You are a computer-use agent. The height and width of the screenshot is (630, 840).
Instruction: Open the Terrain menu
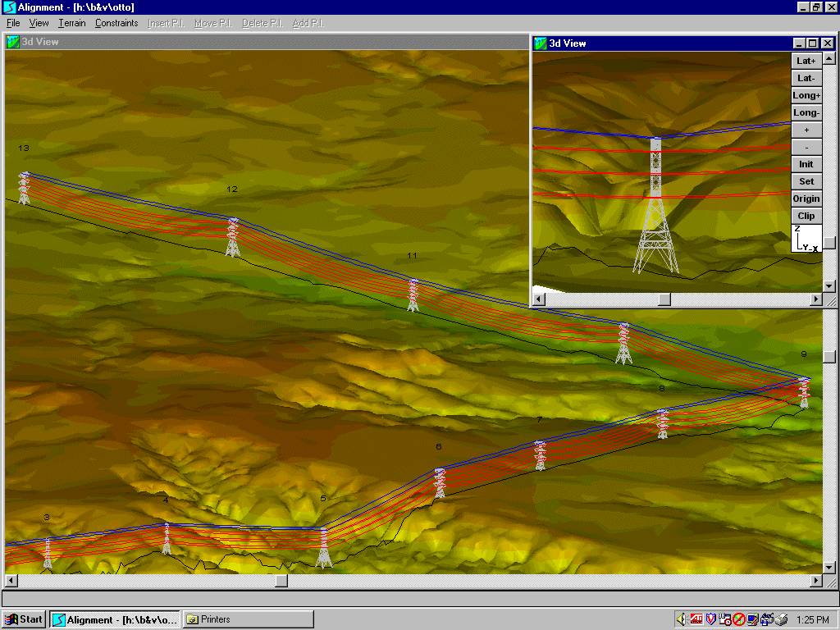(x=71, y=23)
